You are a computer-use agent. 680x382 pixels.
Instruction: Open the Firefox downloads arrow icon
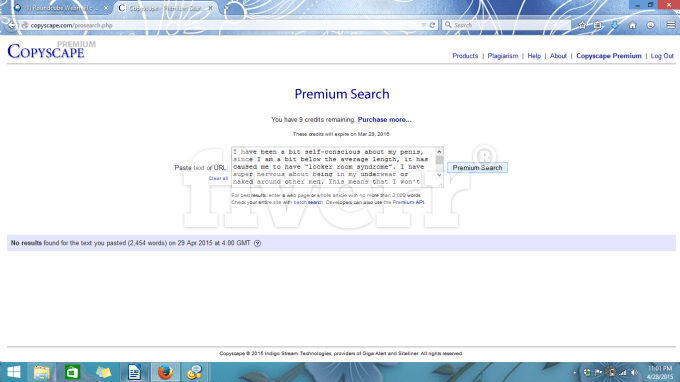pyautogui.click(x=615, y=25)
